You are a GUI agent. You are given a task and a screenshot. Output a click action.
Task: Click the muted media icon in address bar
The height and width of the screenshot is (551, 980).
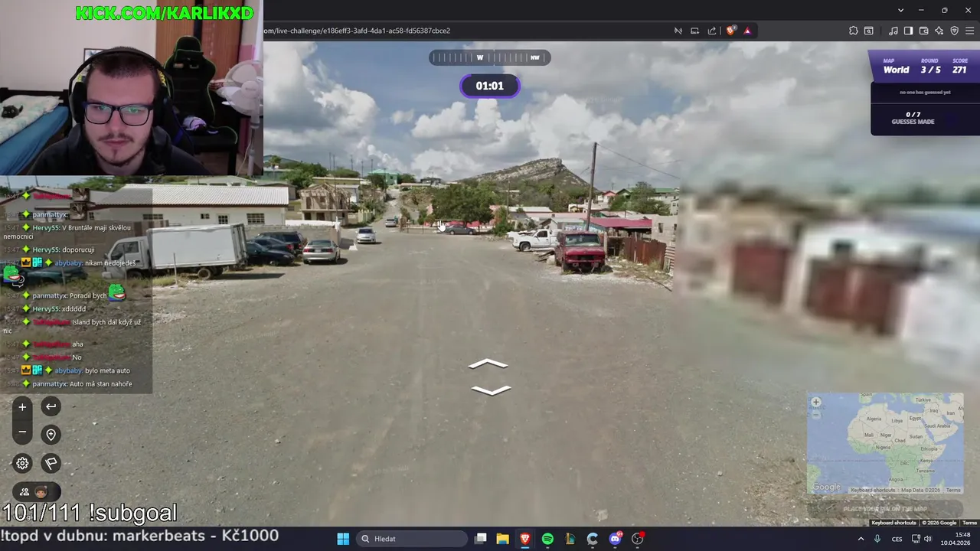click(x=678, y=31)
